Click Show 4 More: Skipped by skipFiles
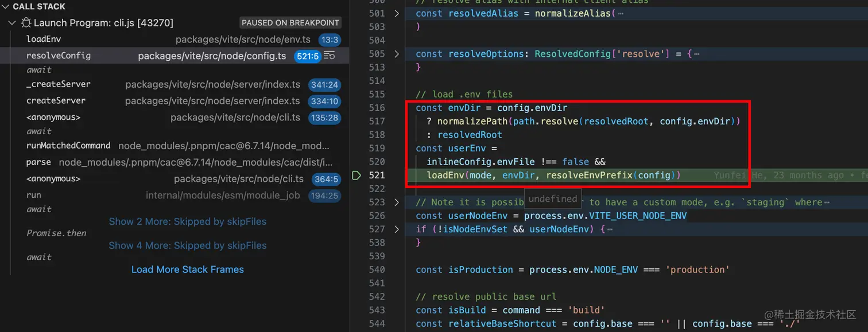Image resolution: width=868 pixels, height=332 pixels. pyautogui.click(x=188, y=245)
